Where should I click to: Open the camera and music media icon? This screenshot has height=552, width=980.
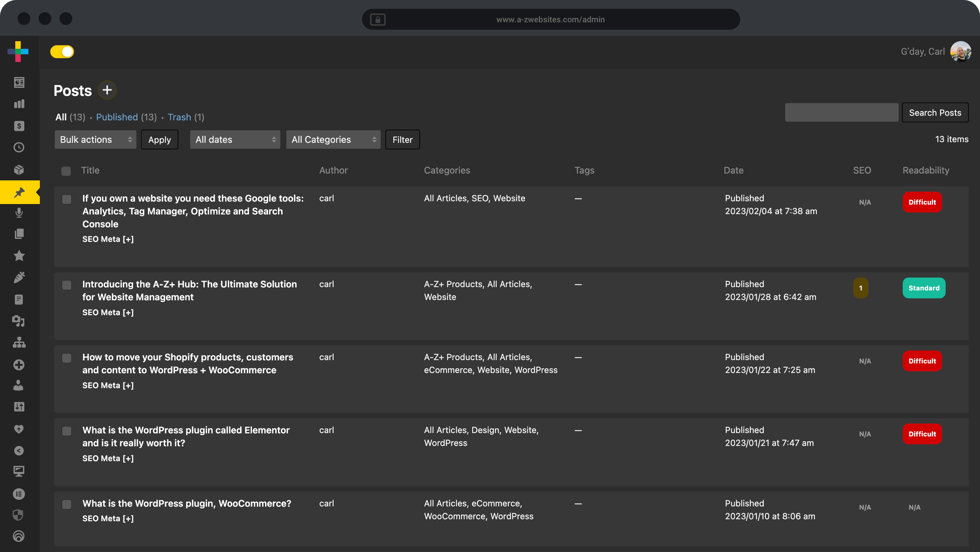[x=19, y=321]
